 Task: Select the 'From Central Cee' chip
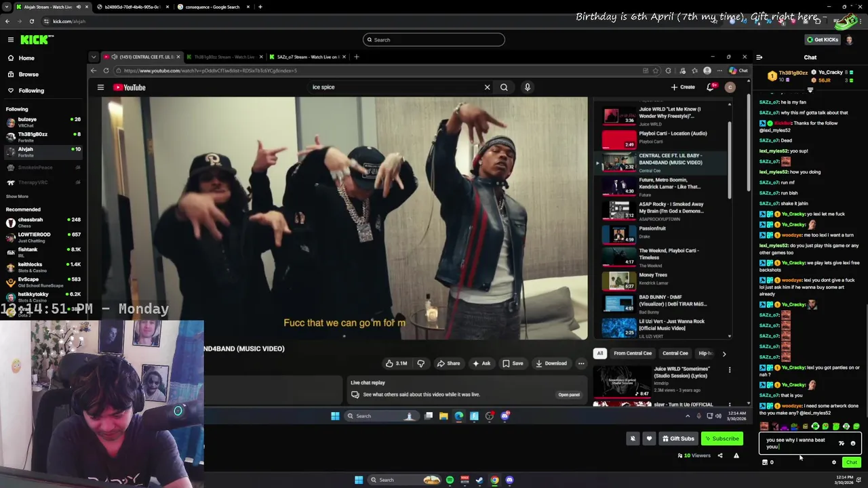[x=633, y=353]
